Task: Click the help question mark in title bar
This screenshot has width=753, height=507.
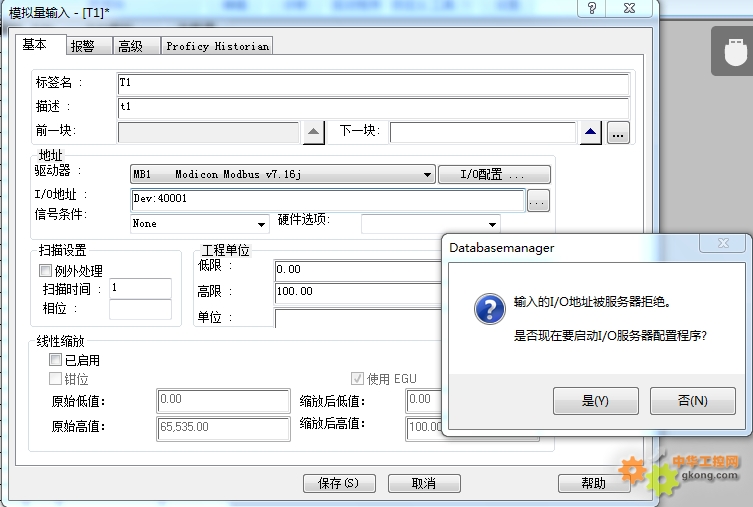Action: [x=592, y=8]
